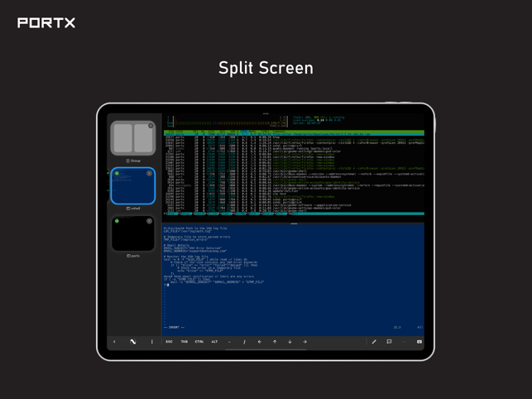The width and height of the screenshot is (532, 399).
Task: Focus the htop terminal pane
Action: tap(294, 168)
